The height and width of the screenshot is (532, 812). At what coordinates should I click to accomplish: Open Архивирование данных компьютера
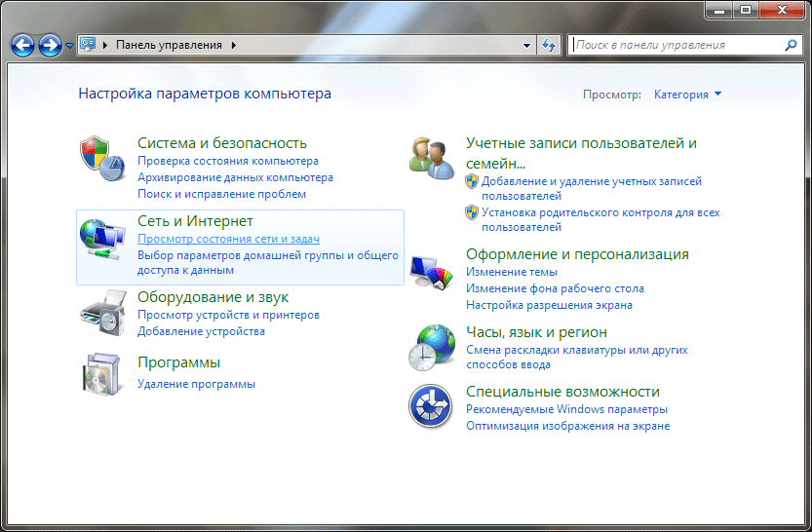(235, 177)
